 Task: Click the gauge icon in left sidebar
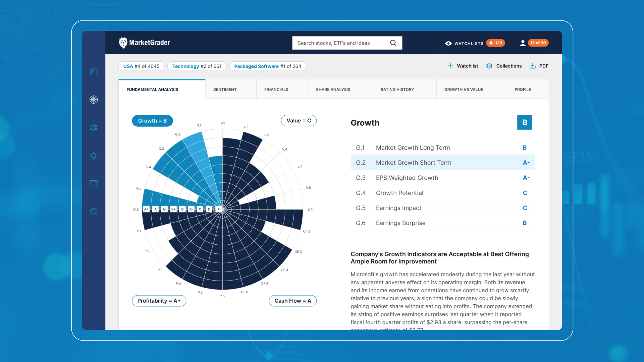coord(94,72)
